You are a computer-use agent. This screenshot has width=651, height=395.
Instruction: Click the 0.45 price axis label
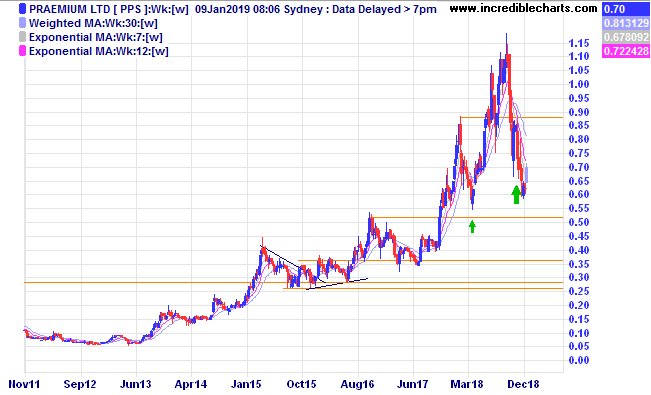click(579, 236)
